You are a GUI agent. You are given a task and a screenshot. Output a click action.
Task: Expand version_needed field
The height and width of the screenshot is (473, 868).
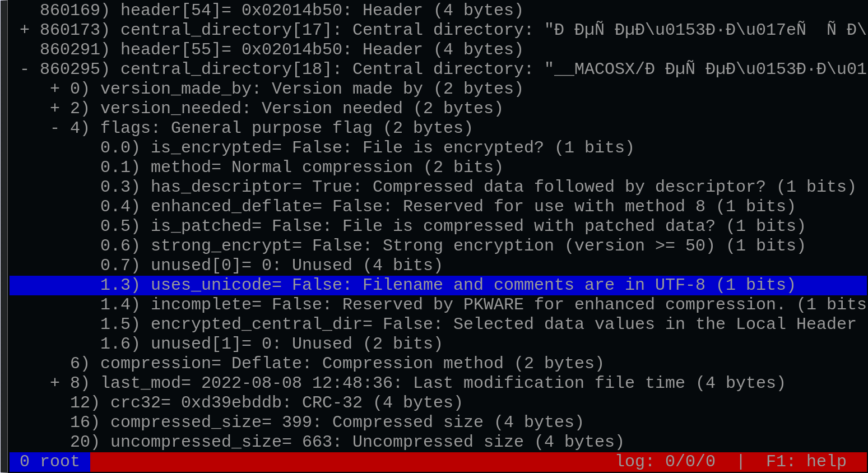click(x=54, y=108)
